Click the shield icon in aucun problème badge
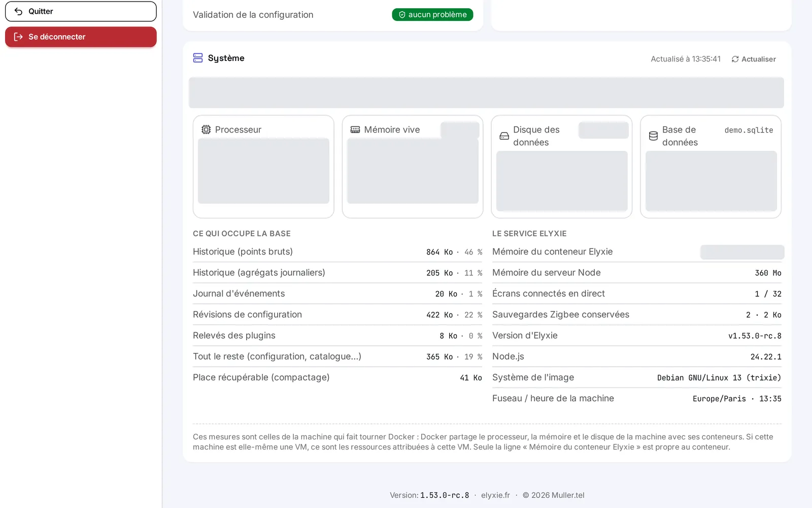 click(402, 15)
